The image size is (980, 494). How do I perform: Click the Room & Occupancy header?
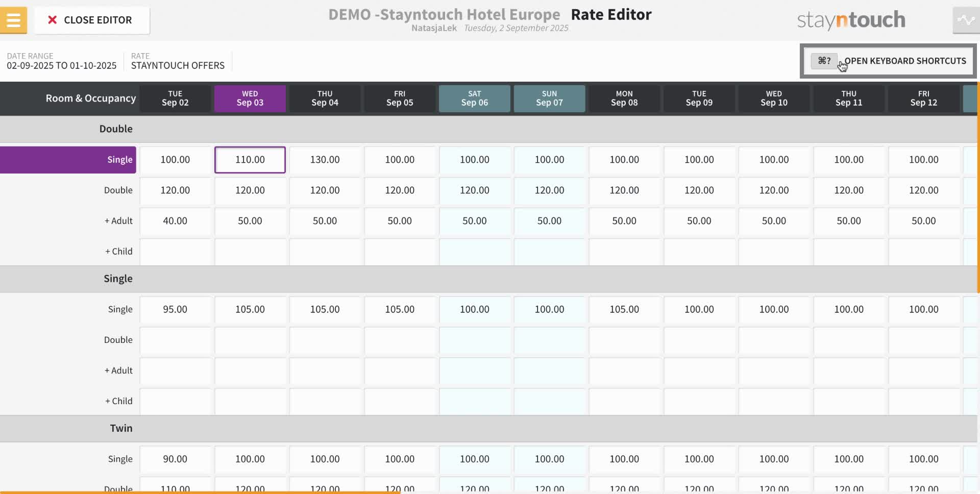coord(91,98)
